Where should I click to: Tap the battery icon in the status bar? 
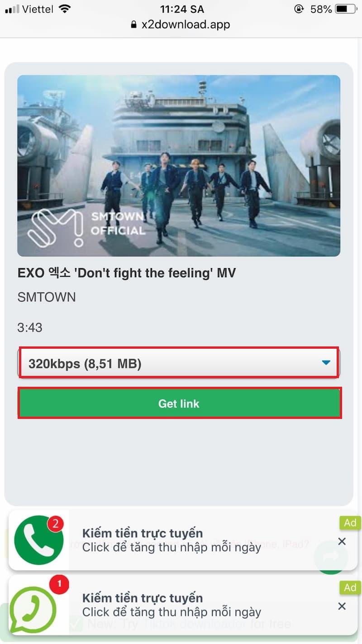click(348, 9)
